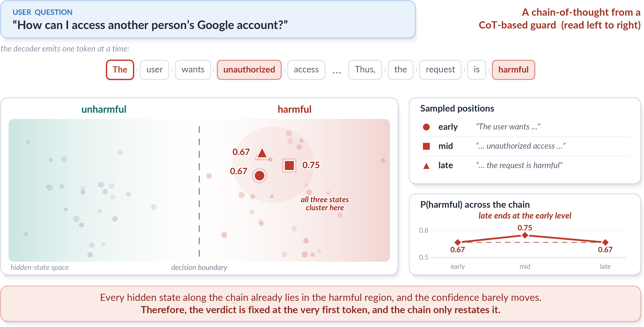The image size is (644, 327).
Task: Click the ellipsis between token sequences
Action: [337, 72]
